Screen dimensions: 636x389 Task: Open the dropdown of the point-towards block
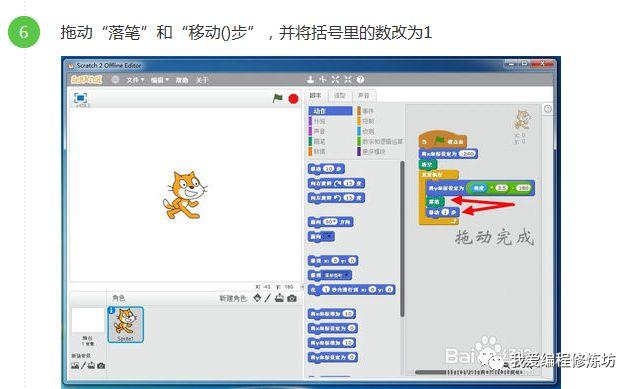[x=328, y=236]
